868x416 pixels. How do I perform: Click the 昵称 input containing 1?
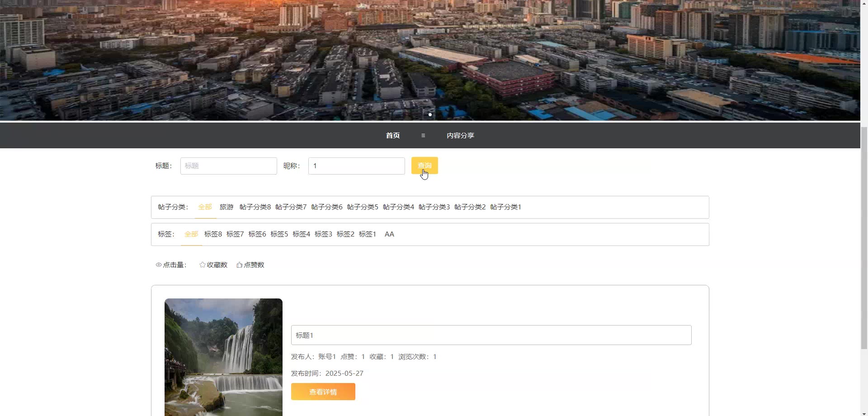(x=356, y=166)
